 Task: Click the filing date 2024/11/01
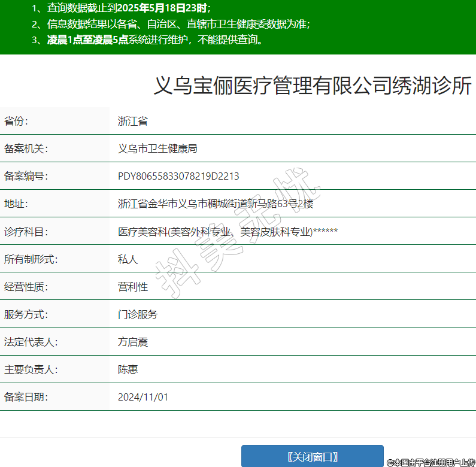coord(143,397)
